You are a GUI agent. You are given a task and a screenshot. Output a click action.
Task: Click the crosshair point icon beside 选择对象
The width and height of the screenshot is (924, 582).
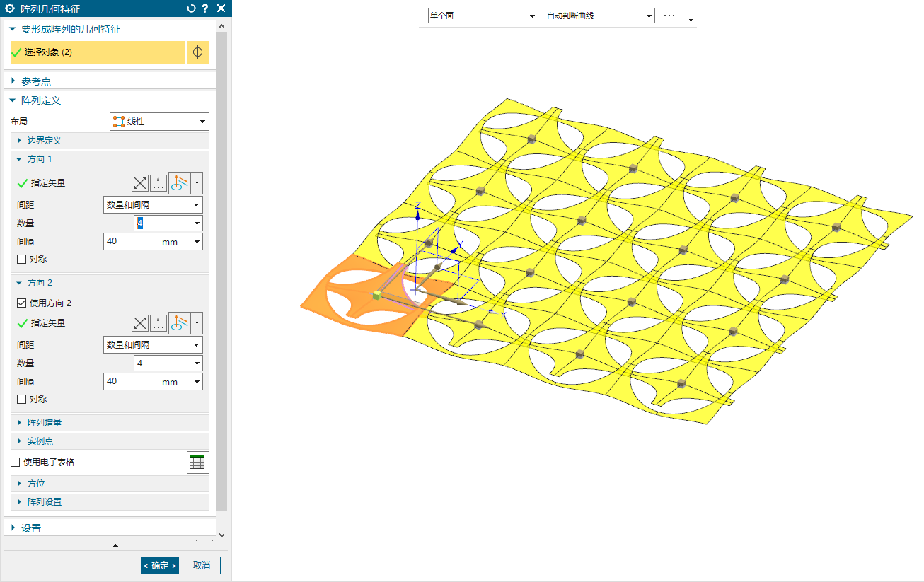(x=198, y=52)
